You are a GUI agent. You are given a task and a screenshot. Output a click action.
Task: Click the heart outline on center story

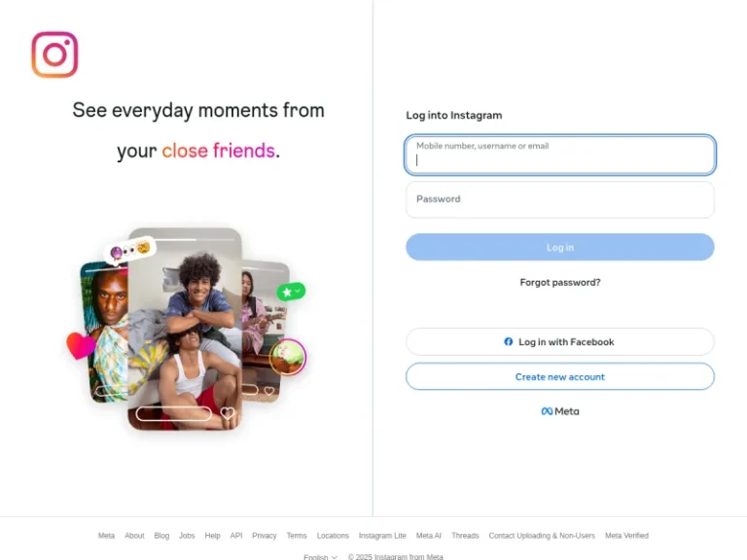click(x=228, y=413)
